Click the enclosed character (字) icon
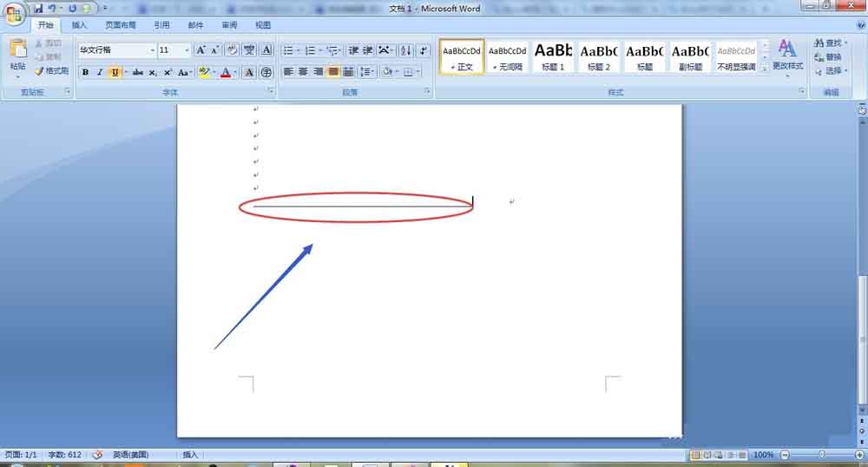This screenshot has height=467, width=868. click(266, 73)
